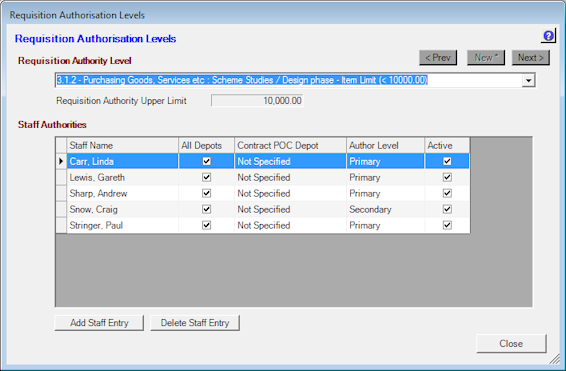Toggle All Depots checkbox for Snow, Craig
This screenshot has width=566, height=371.
[206, 209]
